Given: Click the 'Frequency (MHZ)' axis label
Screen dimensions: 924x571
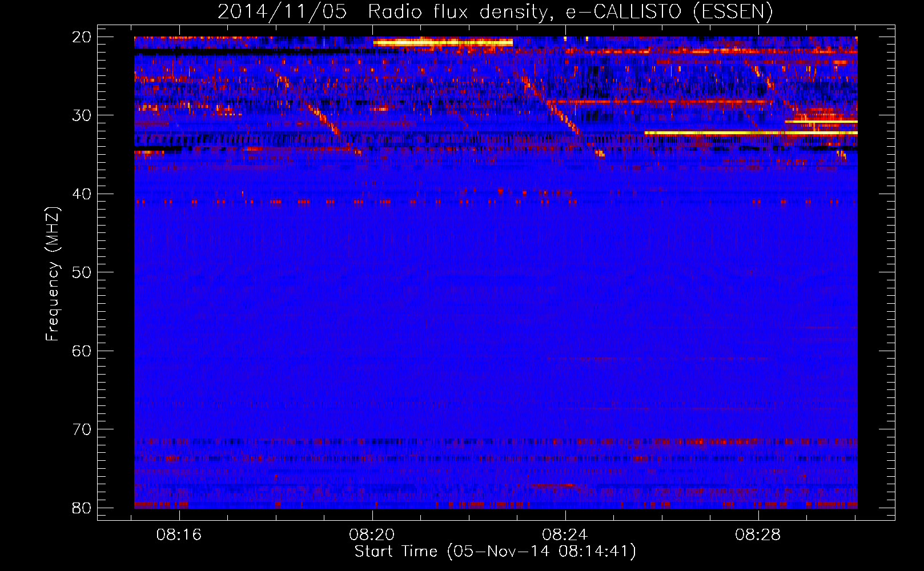Looking at the screenshot, I should [x=53, y=275].
